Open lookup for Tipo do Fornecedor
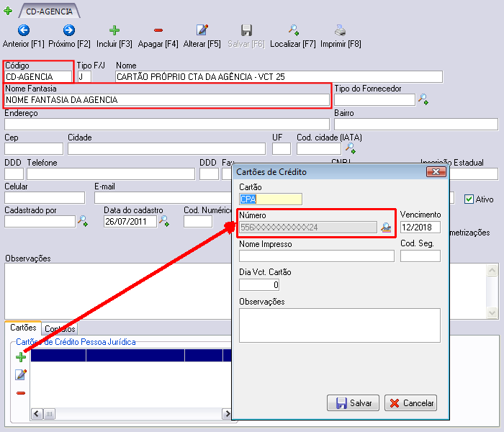The image size is (504, 432). tap(423, 99)
